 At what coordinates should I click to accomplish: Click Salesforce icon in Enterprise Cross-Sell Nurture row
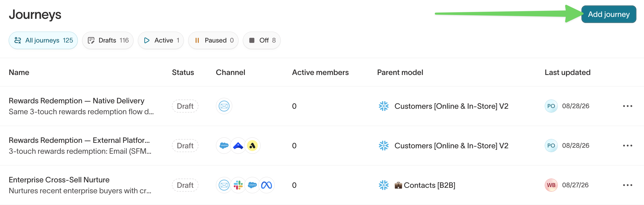pos(252,185)
